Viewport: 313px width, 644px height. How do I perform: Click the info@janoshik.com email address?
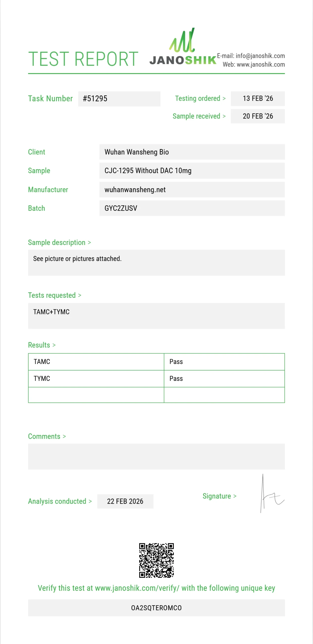(x=260, y=56)
